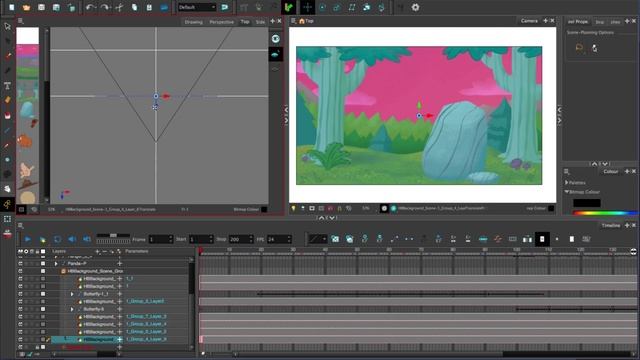The height and width of the screenshot is (360, 640).
Task: Expand the Panda-P layer group
Action: (x=56, y=264)
